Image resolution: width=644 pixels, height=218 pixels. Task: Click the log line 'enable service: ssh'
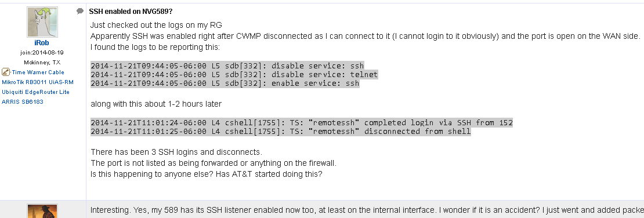point(225,83)
